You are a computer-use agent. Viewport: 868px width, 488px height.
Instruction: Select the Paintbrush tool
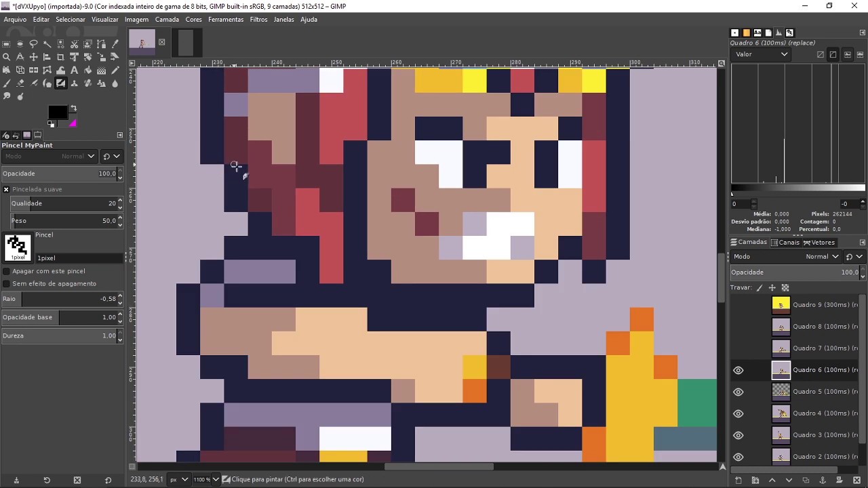pos(6,83)
